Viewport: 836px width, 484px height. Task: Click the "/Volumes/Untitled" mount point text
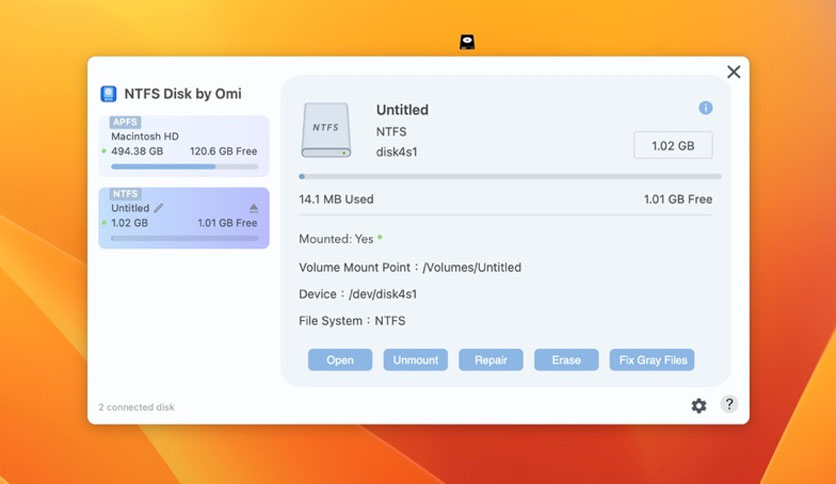(472, 268)
